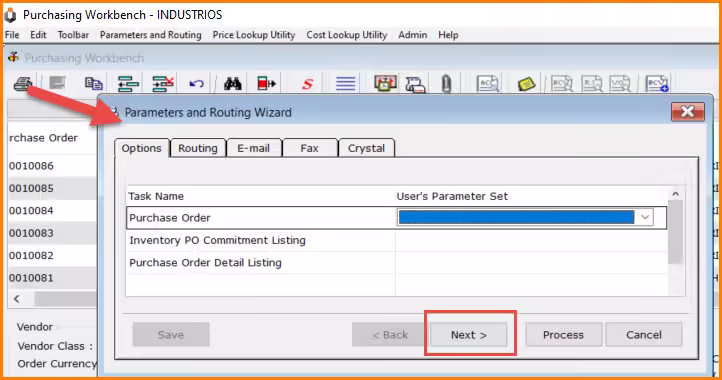The image size is (722, 380).
Task: Switch to the Routing tab
Action: point(198,148)
